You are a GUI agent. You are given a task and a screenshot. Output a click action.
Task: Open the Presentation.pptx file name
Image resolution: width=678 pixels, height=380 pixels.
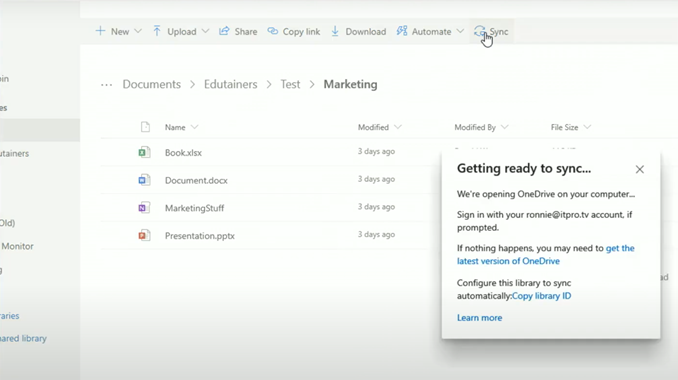[x=200, y=236]
